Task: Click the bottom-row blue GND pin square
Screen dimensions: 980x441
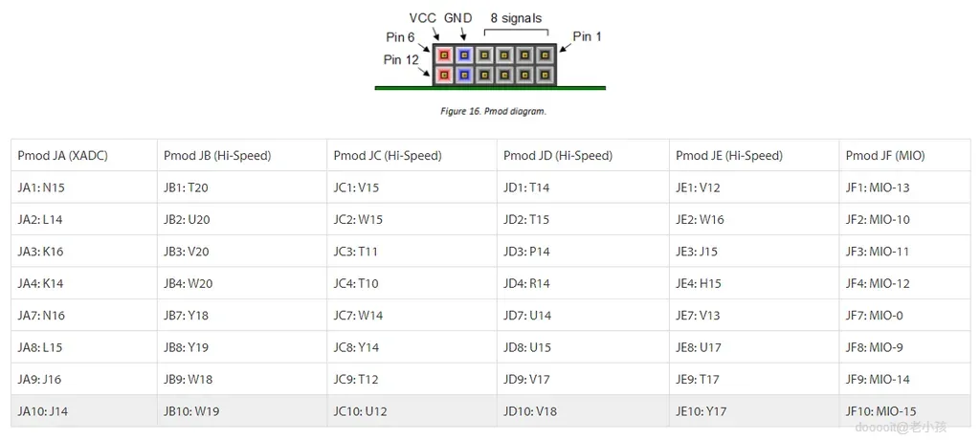Action: coord(464,75)
